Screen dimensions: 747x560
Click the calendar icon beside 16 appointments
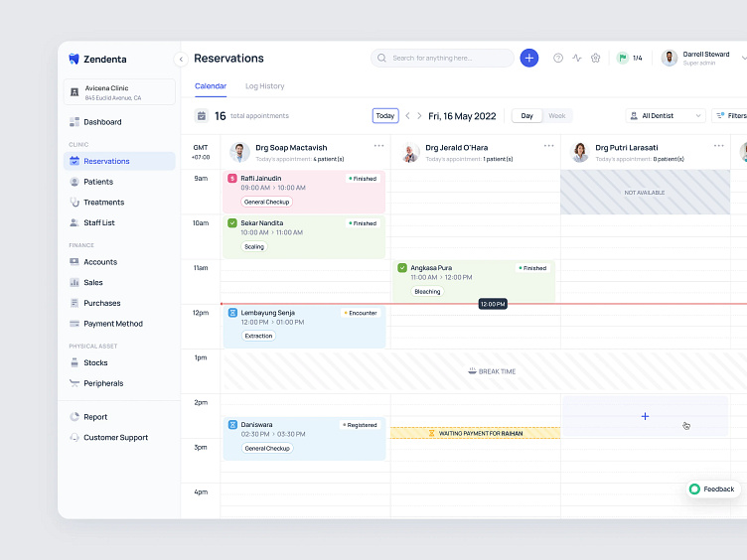202,116
